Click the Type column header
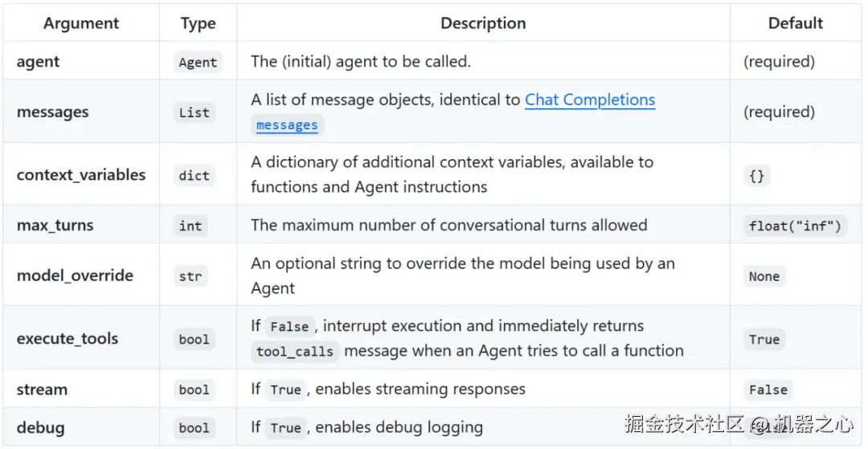868x449 pixels. pos(198,23)
